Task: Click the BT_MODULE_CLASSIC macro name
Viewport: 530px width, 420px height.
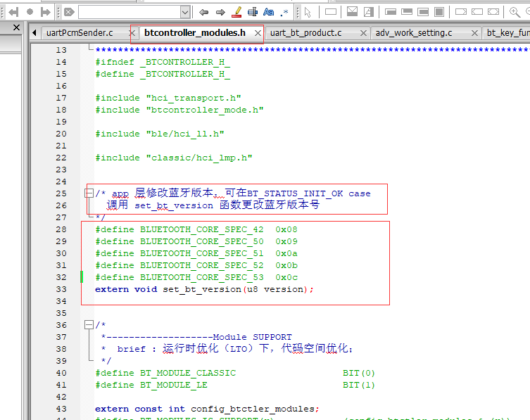Action: pos(188,373)
